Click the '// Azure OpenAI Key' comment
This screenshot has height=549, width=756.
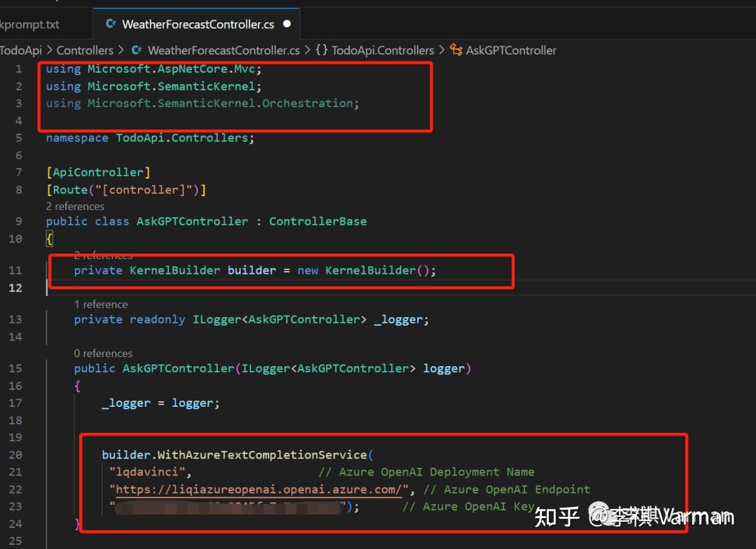point(468,506)
